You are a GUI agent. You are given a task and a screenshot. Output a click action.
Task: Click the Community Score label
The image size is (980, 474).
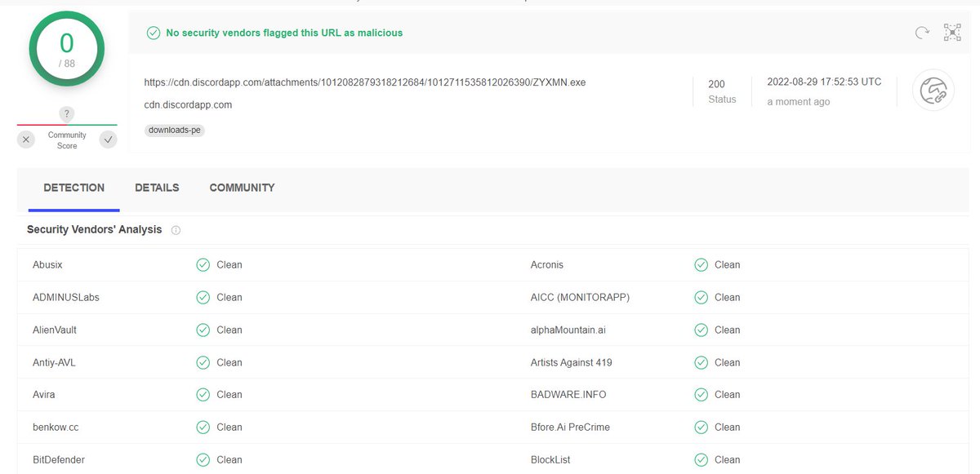pyautogui.click(x=67, y=140)
